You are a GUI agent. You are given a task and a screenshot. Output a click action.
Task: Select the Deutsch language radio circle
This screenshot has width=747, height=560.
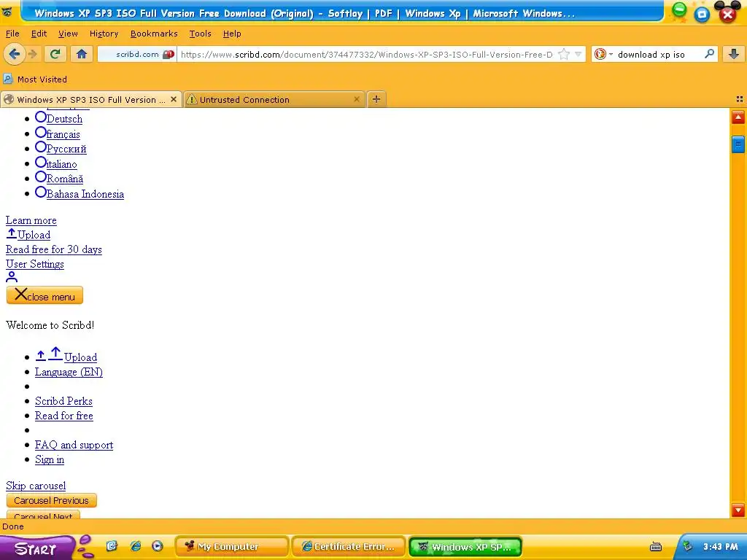pyautogui.click(x=41, y=117)
